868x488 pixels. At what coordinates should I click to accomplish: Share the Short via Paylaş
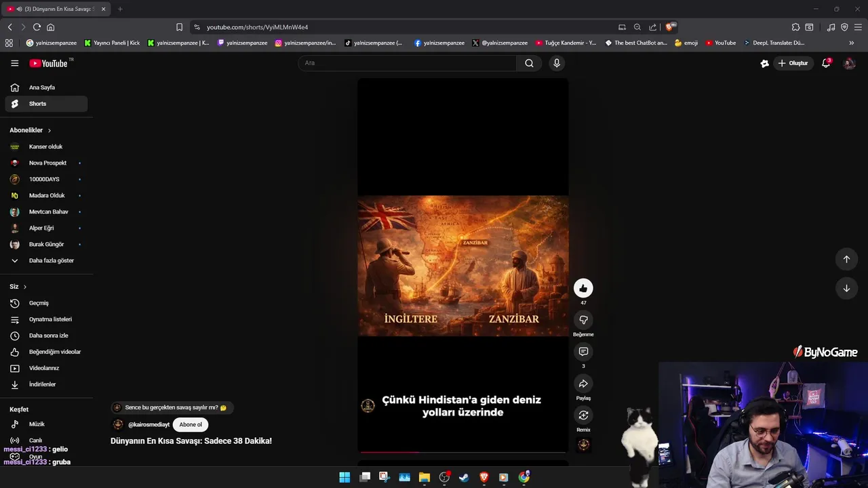click(583, 384)
